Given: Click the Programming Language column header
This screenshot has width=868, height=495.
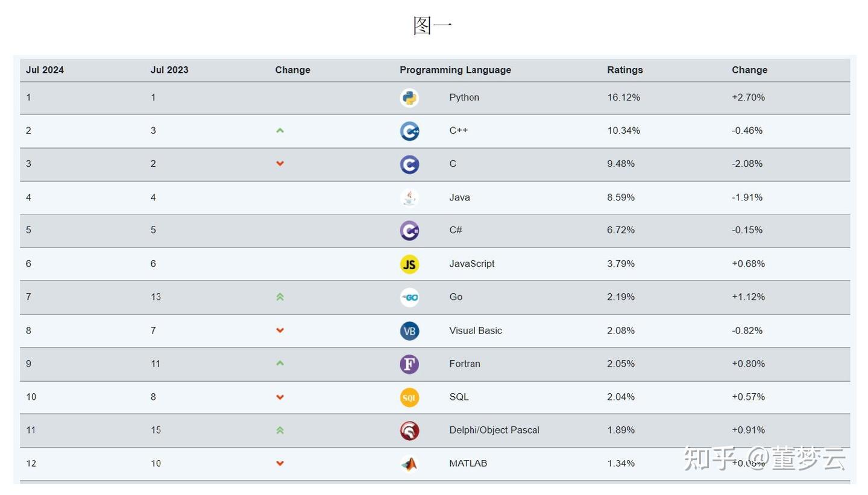Looking at the screenshot, I should point(455,70).
